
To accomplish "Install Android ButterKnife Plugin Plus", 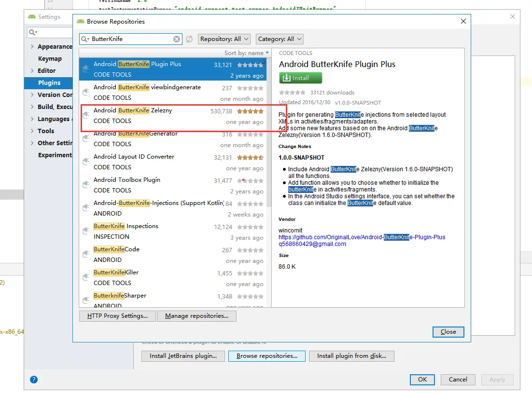I will click(300, 78).
